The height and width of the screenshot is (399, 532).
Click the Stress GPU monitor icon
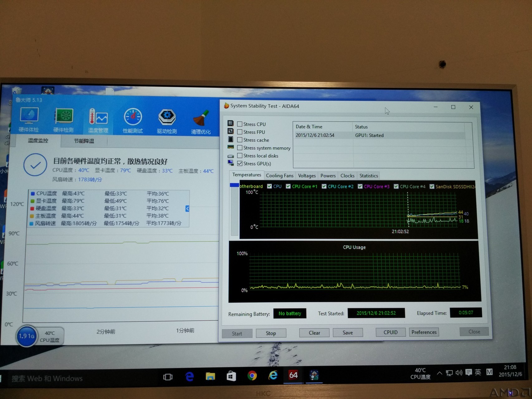(231, 163)
